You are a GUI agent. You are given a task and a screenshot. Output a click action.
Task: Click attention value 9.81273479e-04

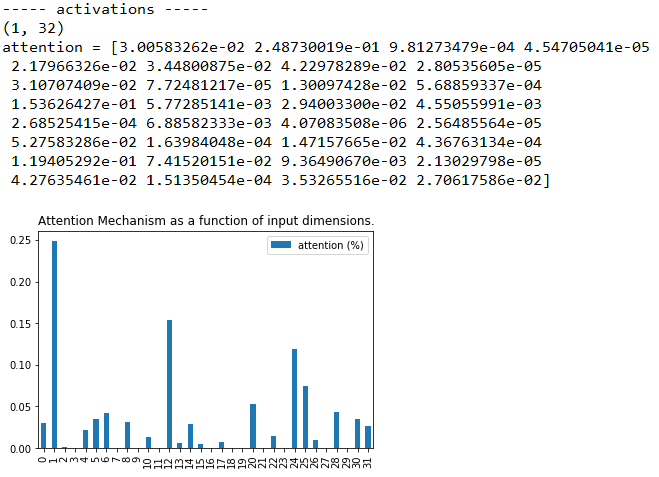452,47
